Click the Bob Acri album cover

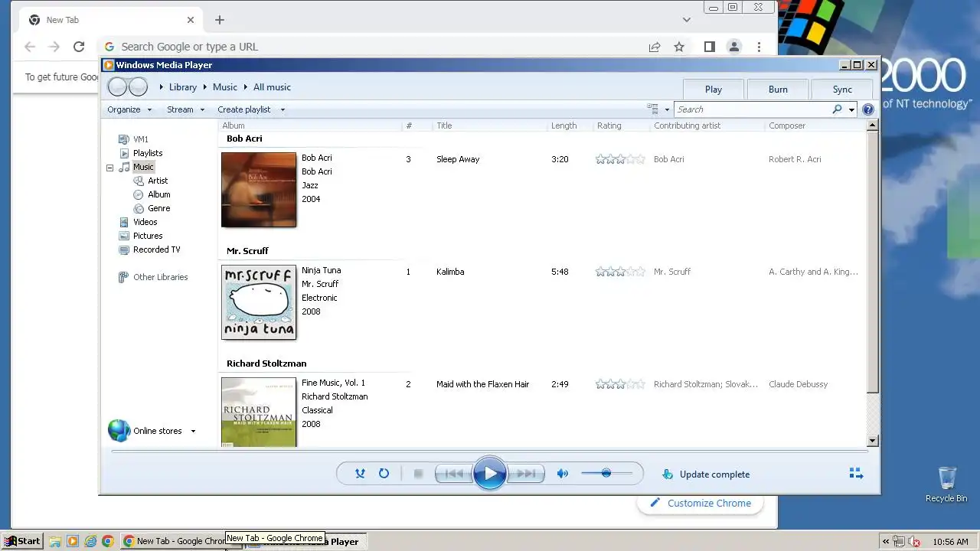259,190
